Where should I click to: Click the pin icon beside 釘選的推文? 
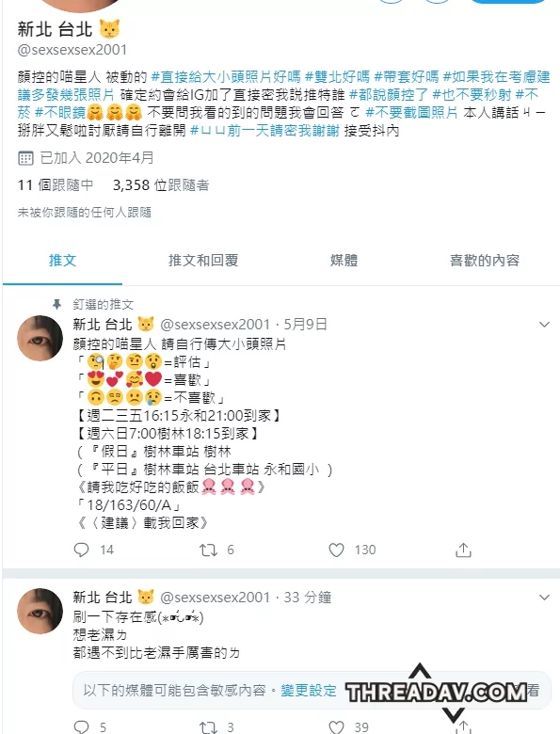point(56,305)
